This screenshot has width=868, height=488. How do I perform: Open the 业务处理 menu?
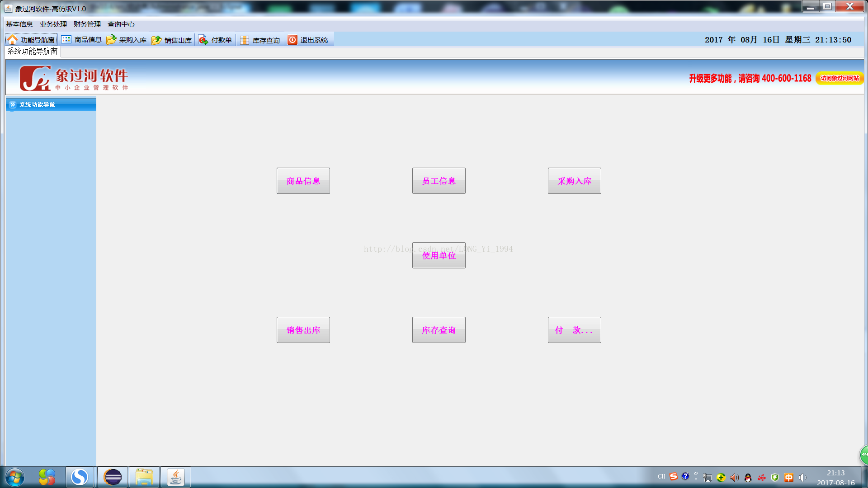tap(53, 24)
